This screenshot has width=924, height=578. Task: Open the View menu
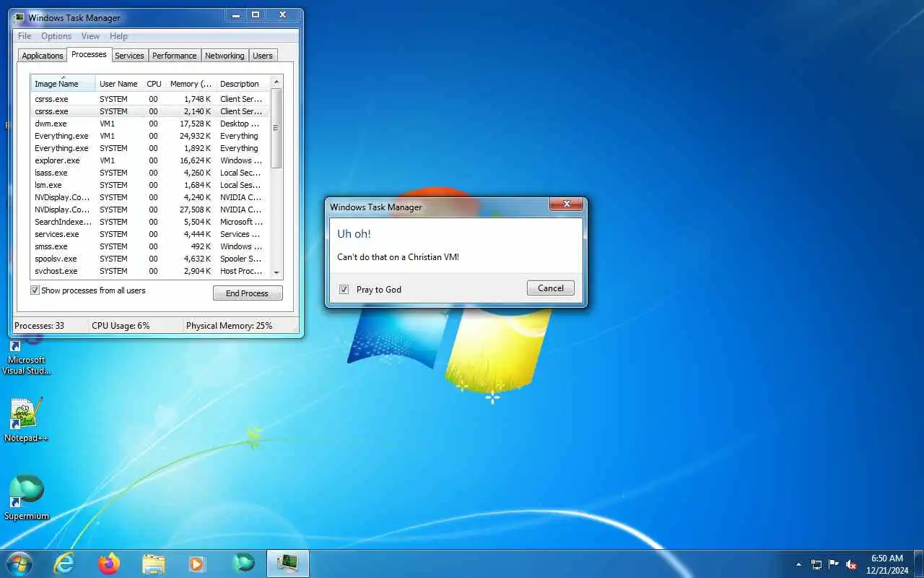coord(90,36)
